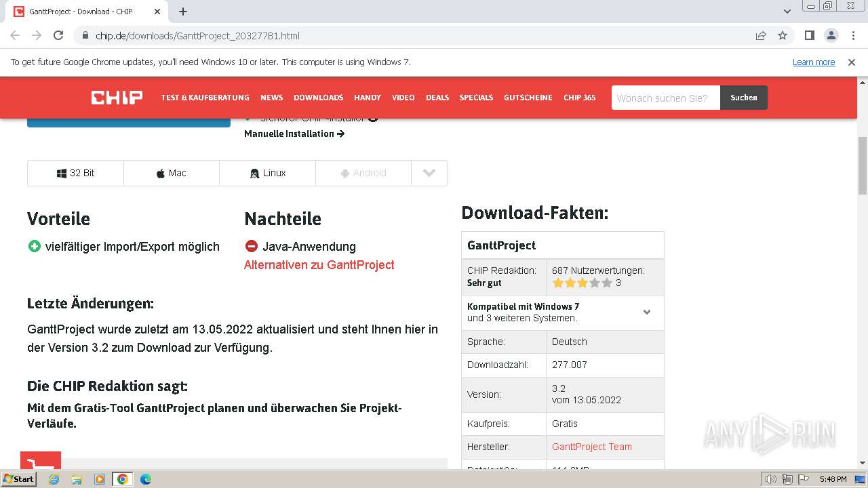Select the 32 Bit Windows version
This screenshot has width=868, height=488.
tap(75, 173)
